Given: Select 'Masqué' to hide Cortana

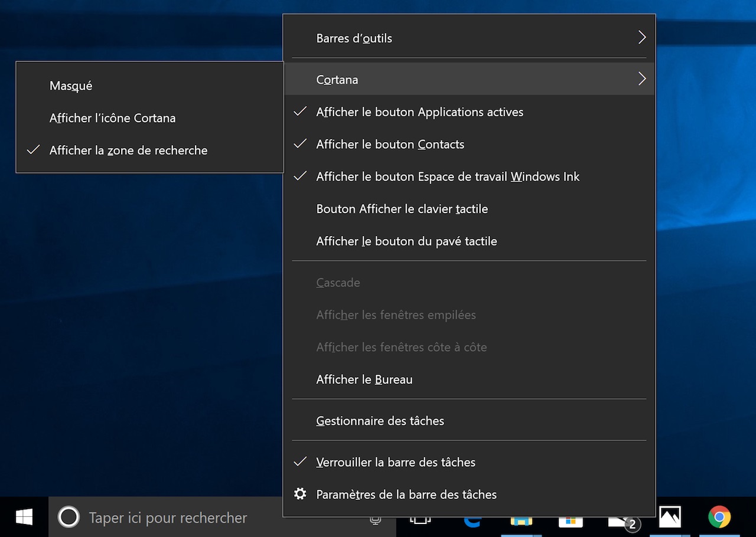Looking at the screenshot, I should 149,86.
